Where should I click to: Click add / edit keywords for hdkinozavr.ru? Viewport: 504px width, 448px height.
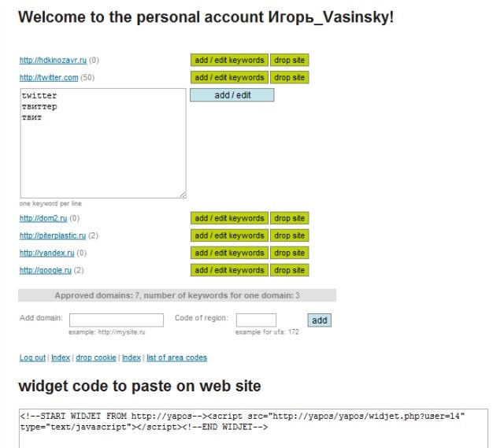click(229, 60)
